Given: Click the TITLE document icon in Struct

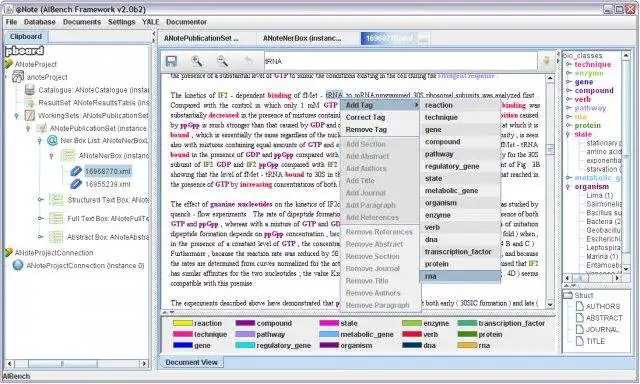Looking at the screenshot, I should (x=580, y=341).
